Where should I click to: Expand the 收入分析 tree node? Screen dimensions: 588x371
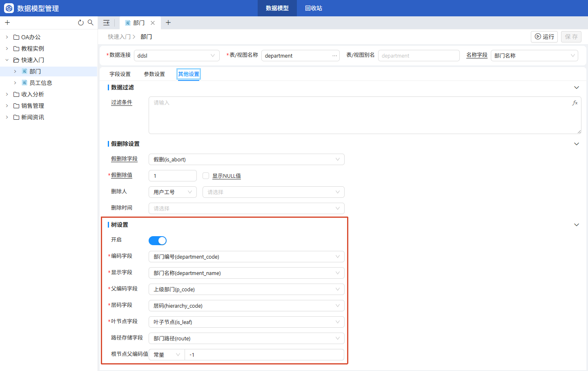[7, 94]
